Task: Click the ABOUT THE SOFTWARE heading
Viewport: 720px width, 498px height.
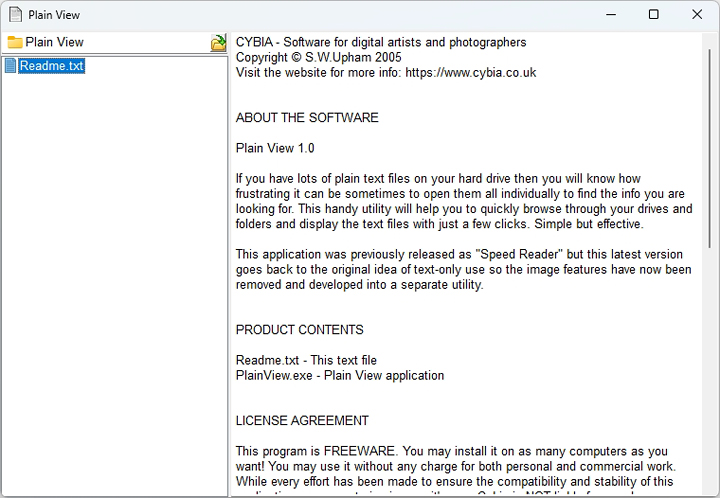Action: tap(307, 118)
